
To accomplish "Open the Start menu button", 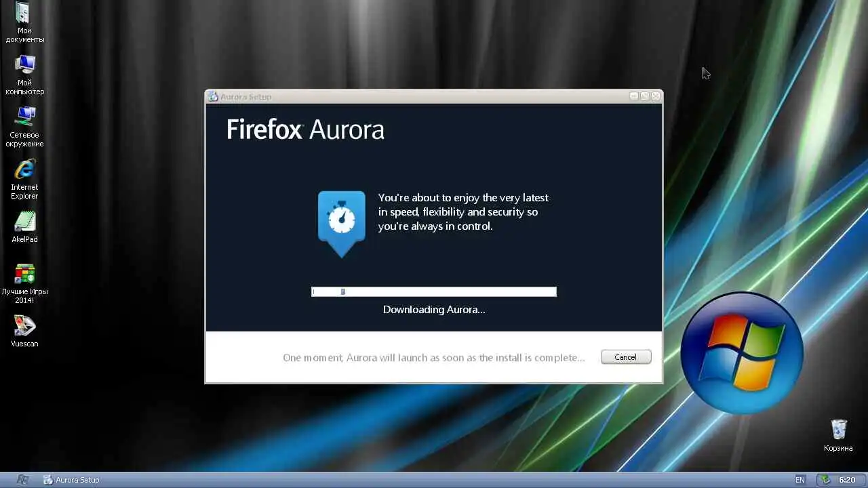I will pyautogui.click(x=22, y=480).
